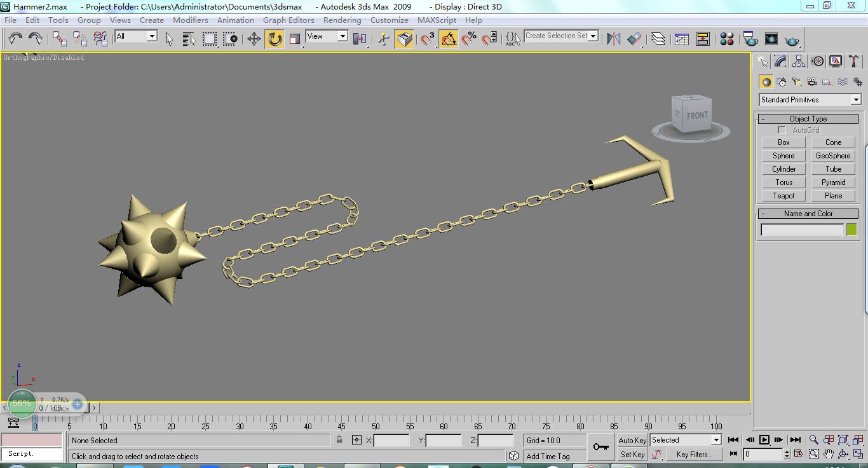
Task: Toggle the Window/Crossing selection icon
Action: pyautogui.click(x=230, y=39)
